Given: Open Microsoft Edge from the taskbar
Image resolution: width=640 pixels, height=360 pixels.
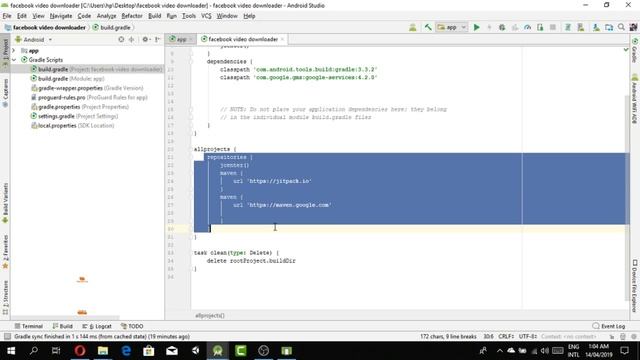Looking at the screenshot, I should (126, 351).
